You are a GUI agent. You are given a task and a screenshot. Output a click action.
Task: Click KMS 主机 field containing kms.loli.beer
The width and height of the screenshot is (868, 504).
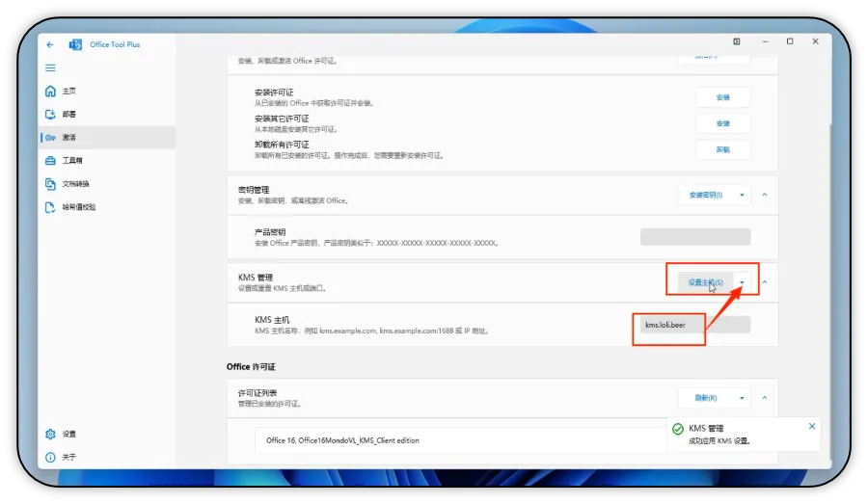(x=695, y=325)
